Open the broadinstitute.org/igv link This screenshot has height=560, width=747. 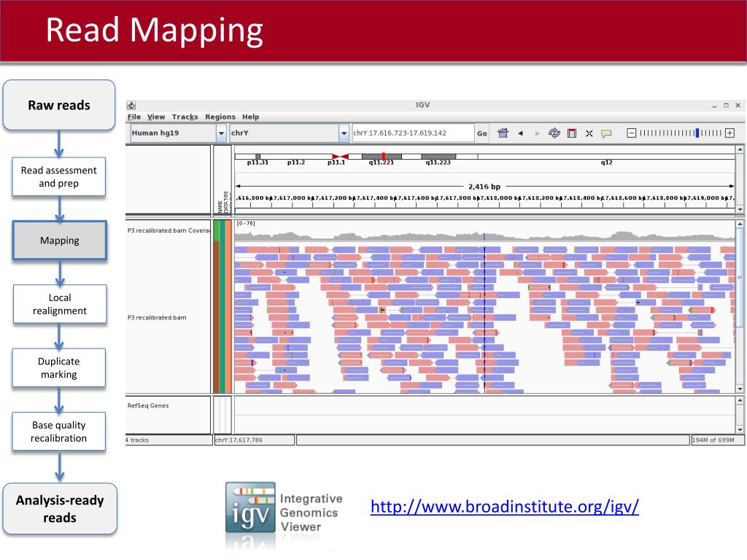click(505, 507)
